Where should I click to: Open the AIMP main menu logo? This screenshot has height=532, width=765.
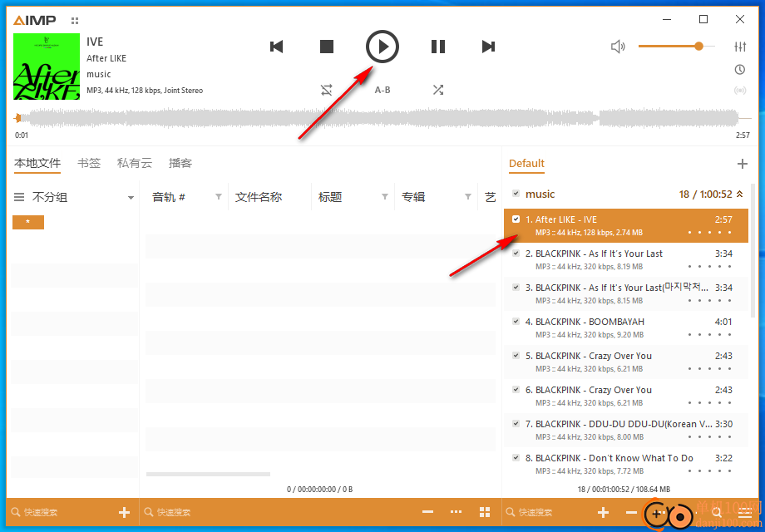pyautogui.click(x=35, y=20)
